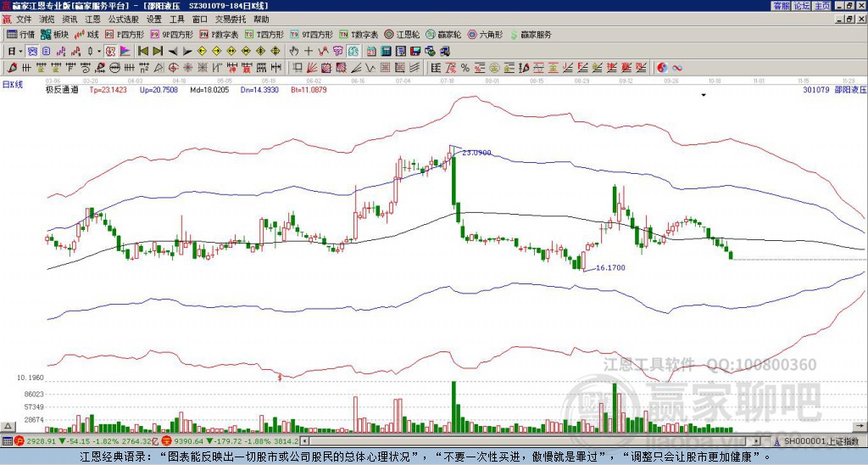This screenshot has width=868, height=465.
Task: Click the up-triangle button at chart bottom-left
Action: 8,426
